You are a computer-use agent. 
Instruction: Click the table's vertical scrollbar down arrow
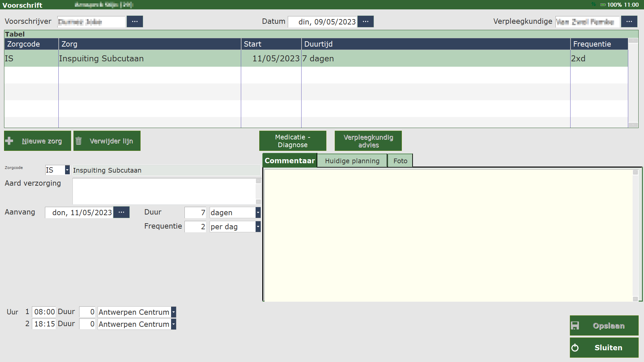633,125
